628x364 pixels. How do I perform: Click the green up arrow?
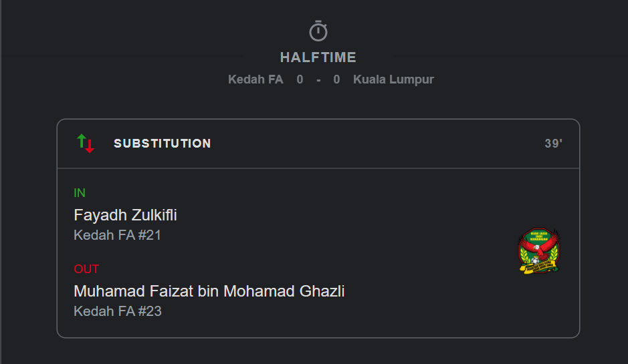click(x=82, y=140)
